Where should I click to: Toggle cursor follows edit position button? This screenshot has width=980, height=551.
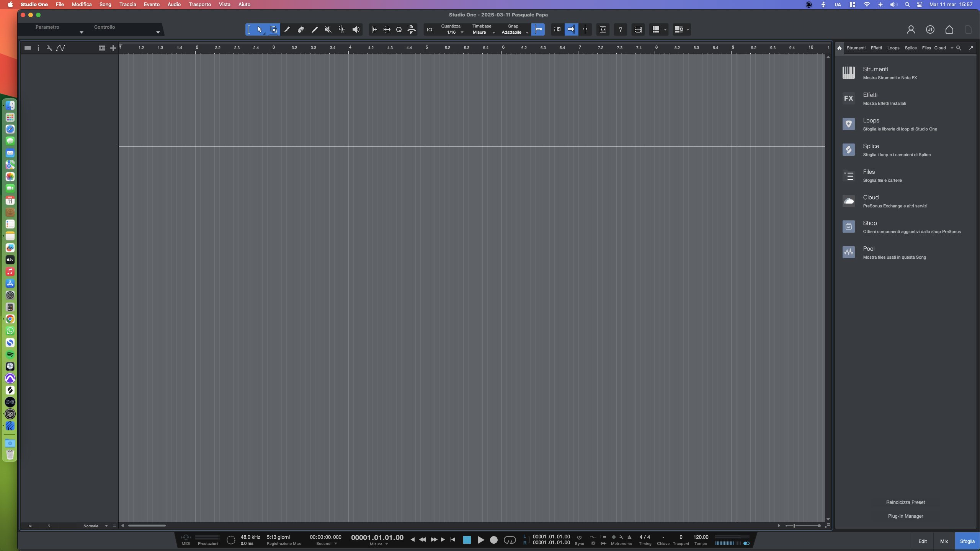(585, 29)
